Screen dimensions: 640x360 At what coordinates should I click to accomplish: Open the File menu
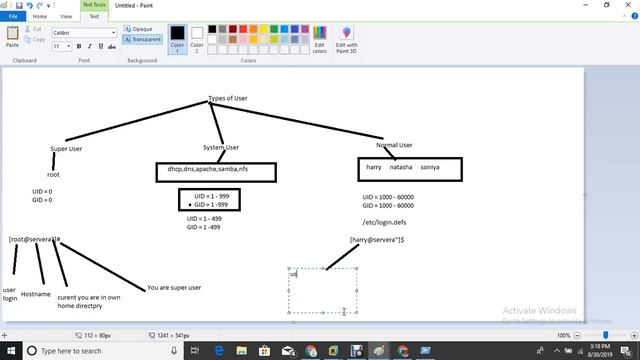coord(13,16)
